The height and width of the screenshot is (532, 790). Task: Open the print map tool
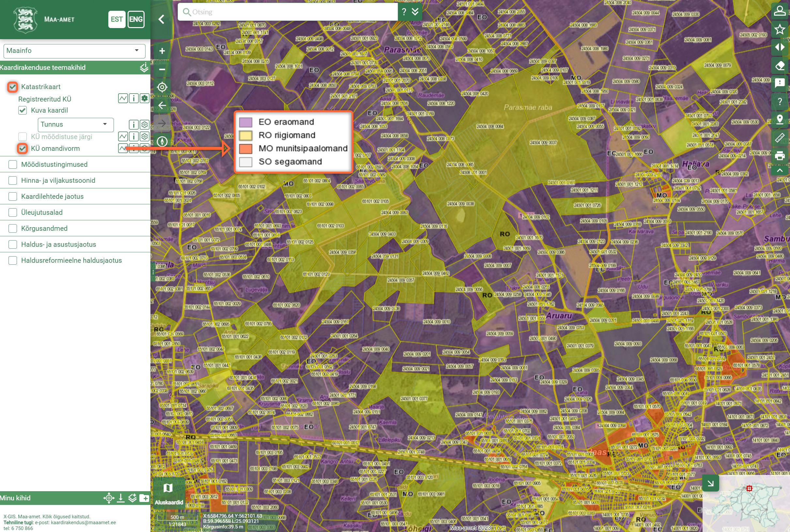[x=780, y=156]
